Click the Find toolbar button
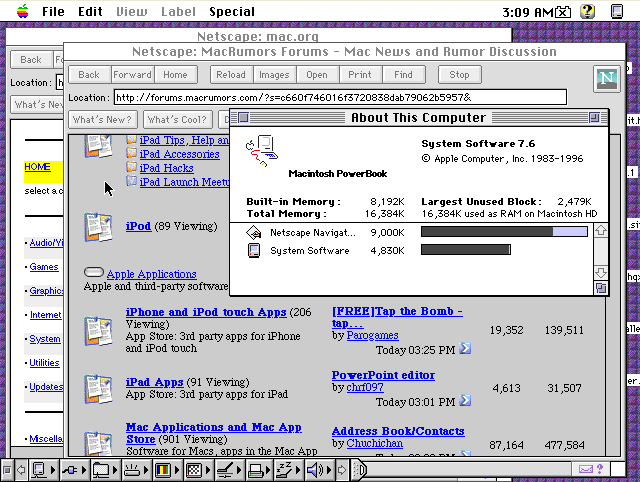Screen dimensions: 640x482 click(403, 75)
